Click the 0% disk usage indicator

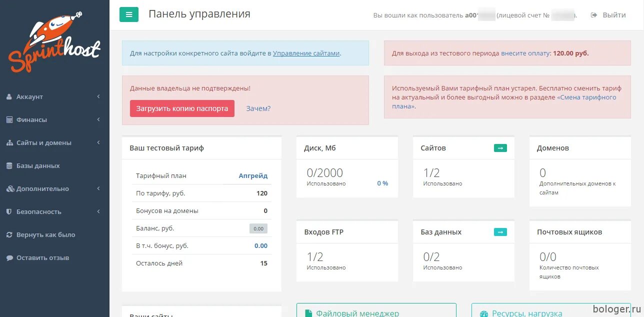click(382, 183)
